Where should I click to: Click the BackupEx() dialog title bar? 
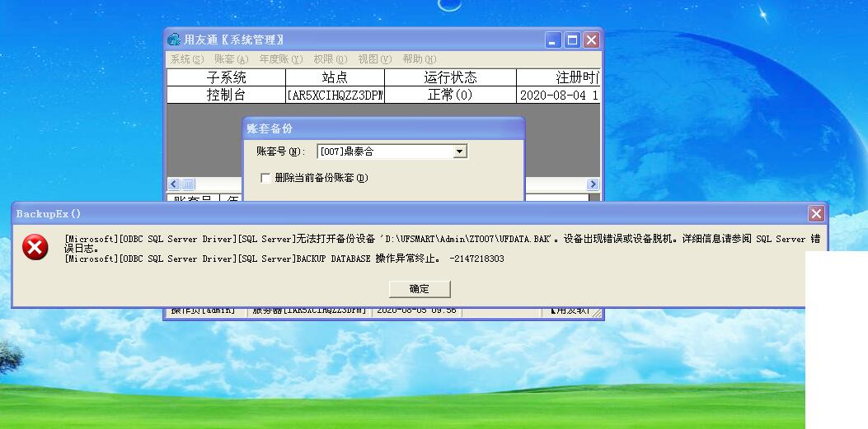click(420, 214)
